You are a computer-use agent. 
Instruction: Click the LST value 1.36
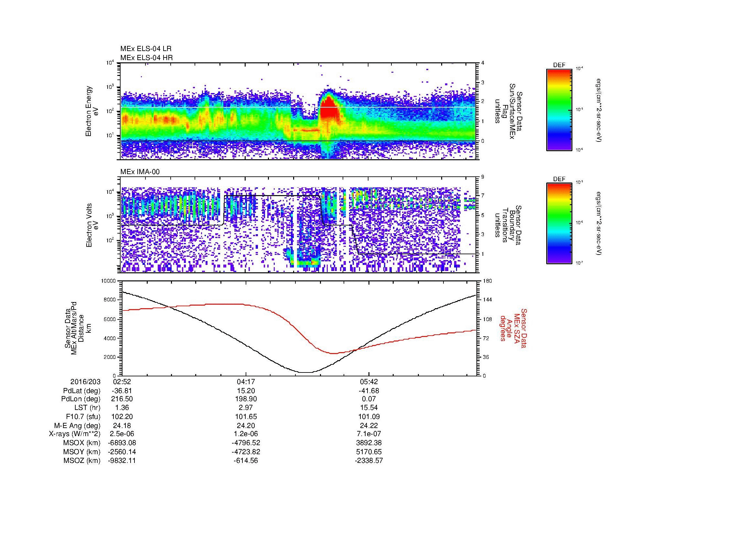click(x=122, y=408)
